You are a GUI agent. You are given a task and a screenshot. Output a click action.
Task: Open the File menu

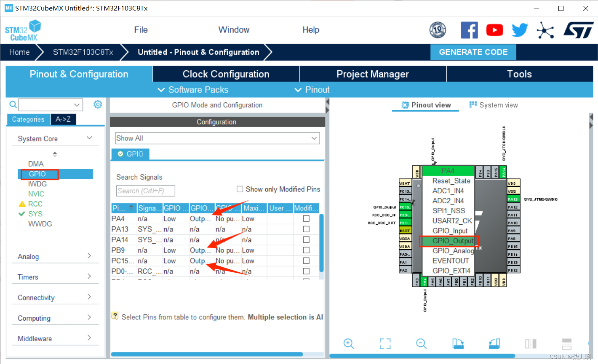(141, 30)
